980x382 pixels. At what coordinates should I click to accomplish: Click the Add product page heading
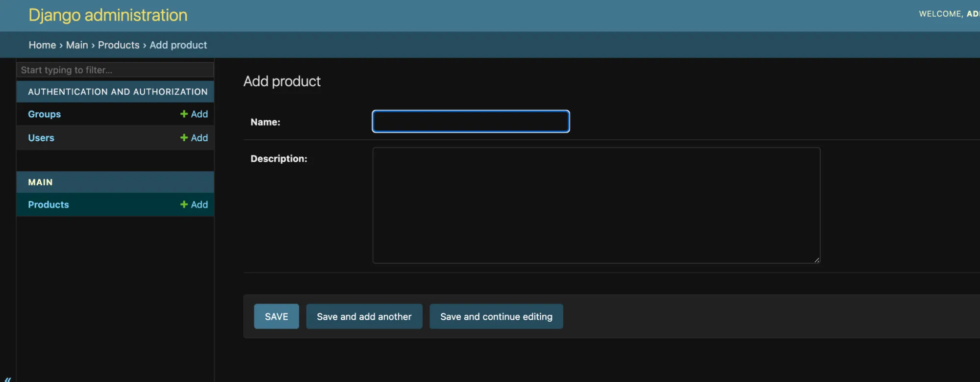282,81
